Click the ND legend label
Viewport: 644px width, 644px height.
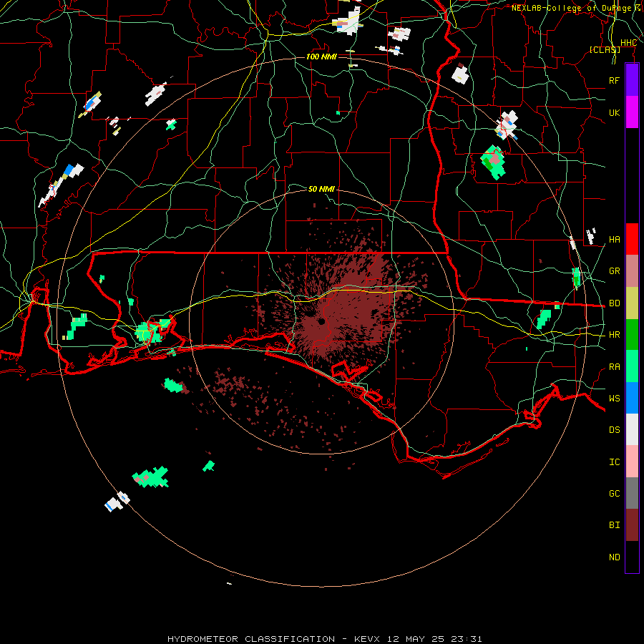[614, 557]
